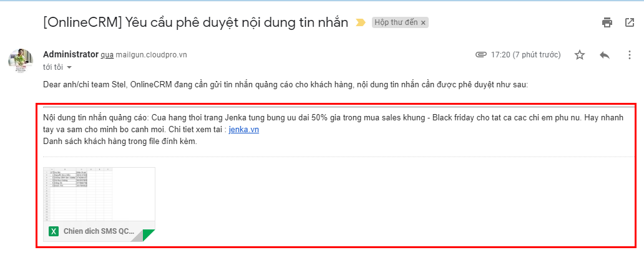The width and height of the screenshot is (644, 255).
Task: Click the 'mailgun.cloudpro.vn' sender domain
Action: pyautogui.click(x=151, y=55)
